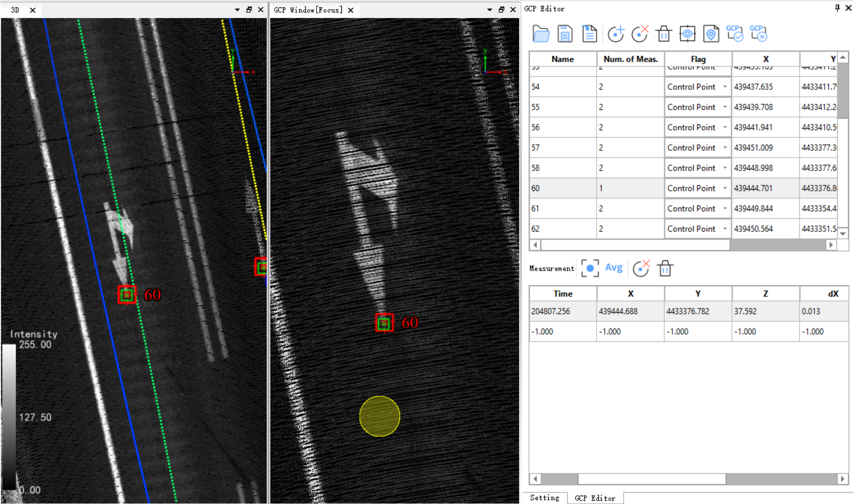Click the export report document icon

[x=589, y=34]
